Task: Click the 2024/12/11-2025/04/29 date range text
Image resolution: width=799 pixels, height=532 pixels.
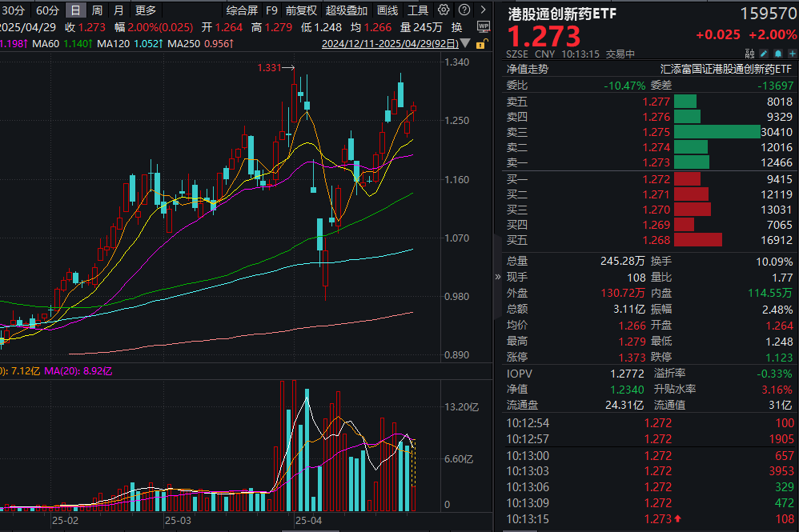Action: click(x=390, y=44)
